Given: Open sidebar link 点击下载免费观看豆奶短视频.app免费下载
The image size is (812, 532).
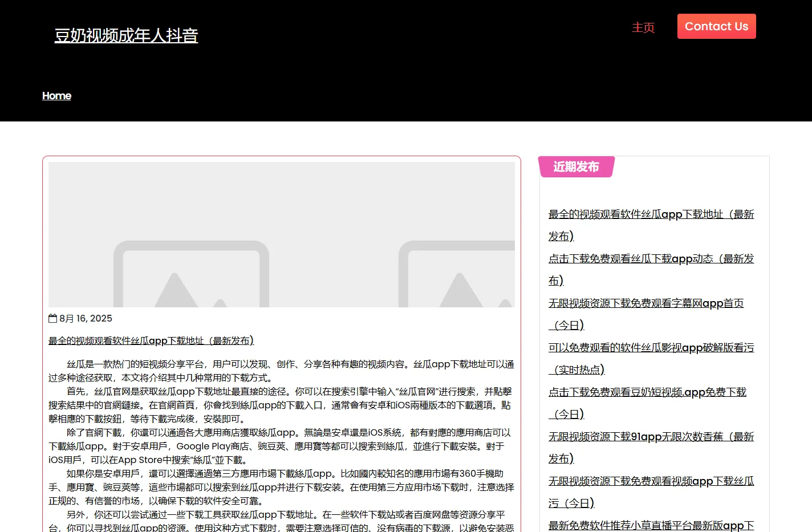Looking at the screenshot, I should coord(647,403).
